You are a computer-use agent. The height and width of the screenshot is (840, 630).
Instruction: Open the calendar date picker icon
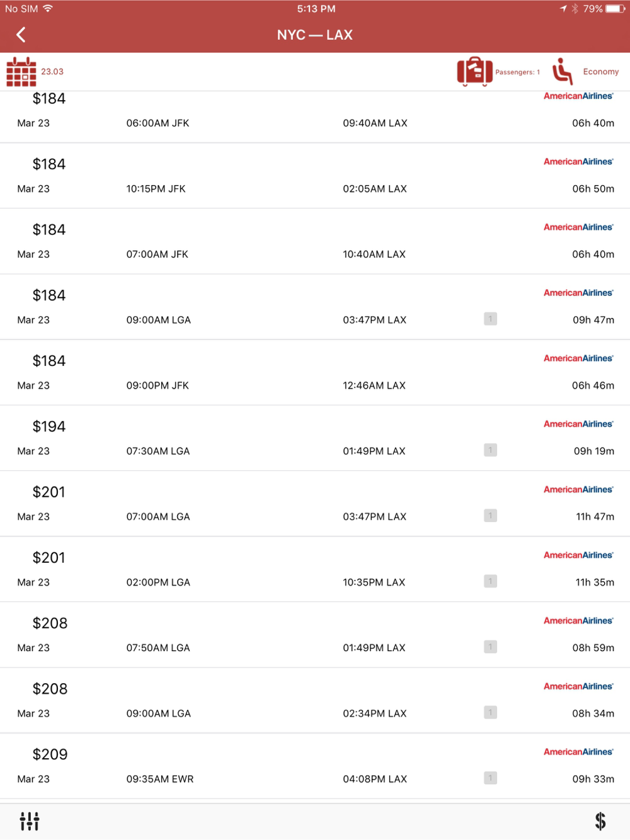click(x=21, y=72)
